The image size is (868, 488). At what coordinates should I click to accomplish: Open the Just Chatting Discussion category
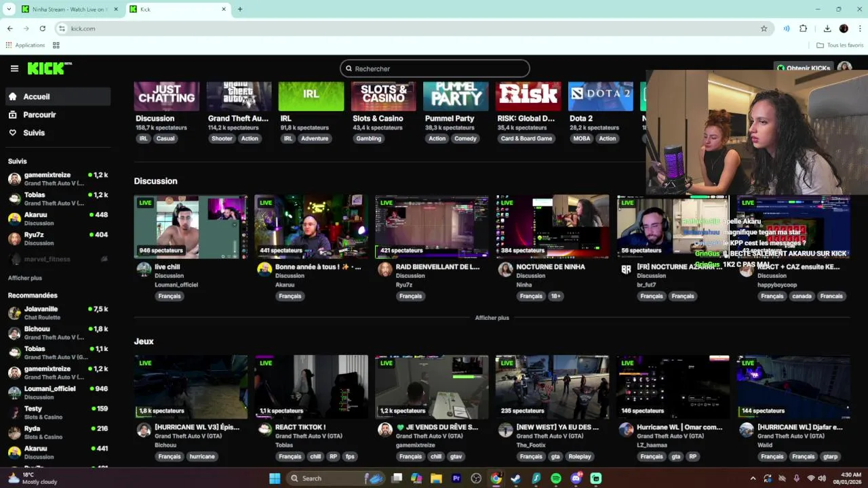[167, 96]
